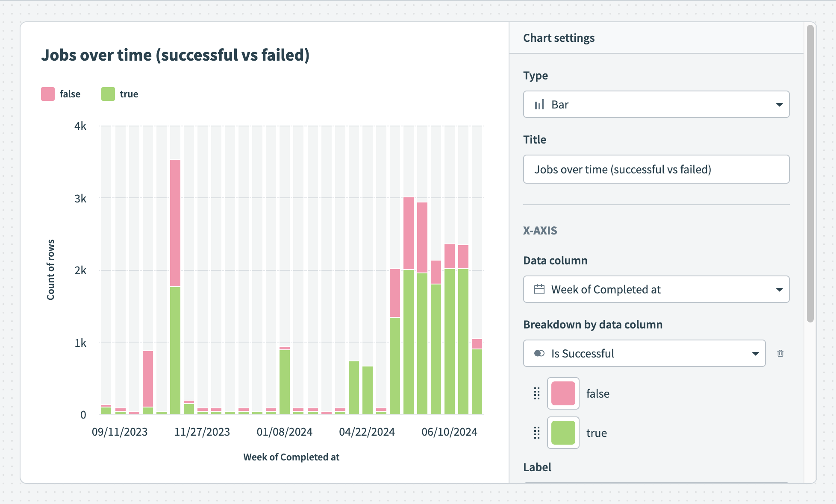Open the green color swatch for true
The height and width of the screenshot is (504, 836).
point(563,433)
